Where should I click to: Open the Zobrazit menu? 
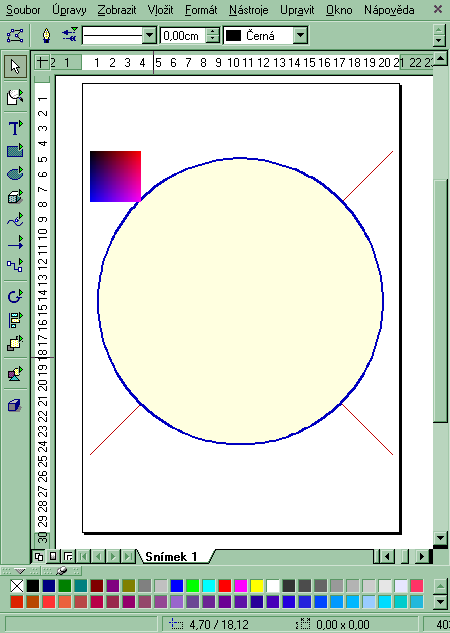pos(117,10)
